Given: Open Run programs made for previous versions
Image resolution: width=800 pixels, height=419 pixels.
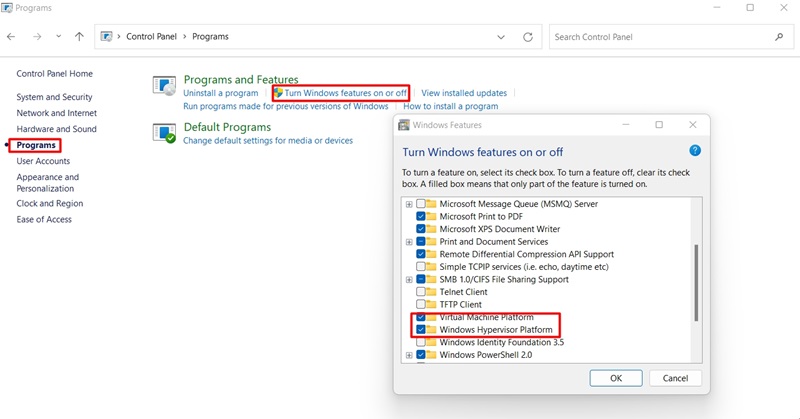Looking at the screenshot, I should [x=286, y=106].
